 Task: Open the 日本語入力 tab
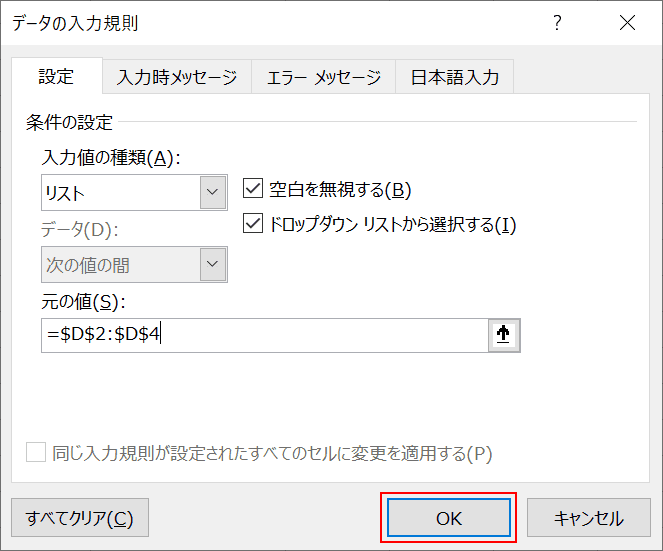point(455,77)
